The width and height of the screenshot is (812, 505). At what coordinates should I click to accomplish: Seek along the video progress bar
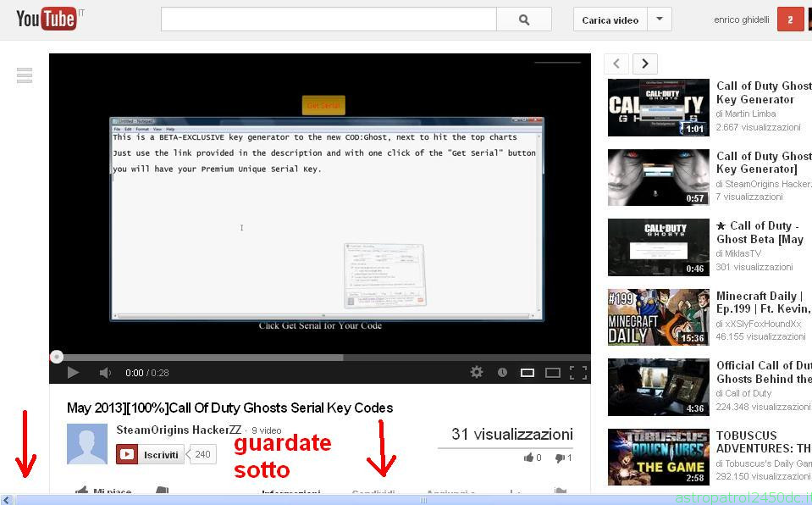(320, 358)
